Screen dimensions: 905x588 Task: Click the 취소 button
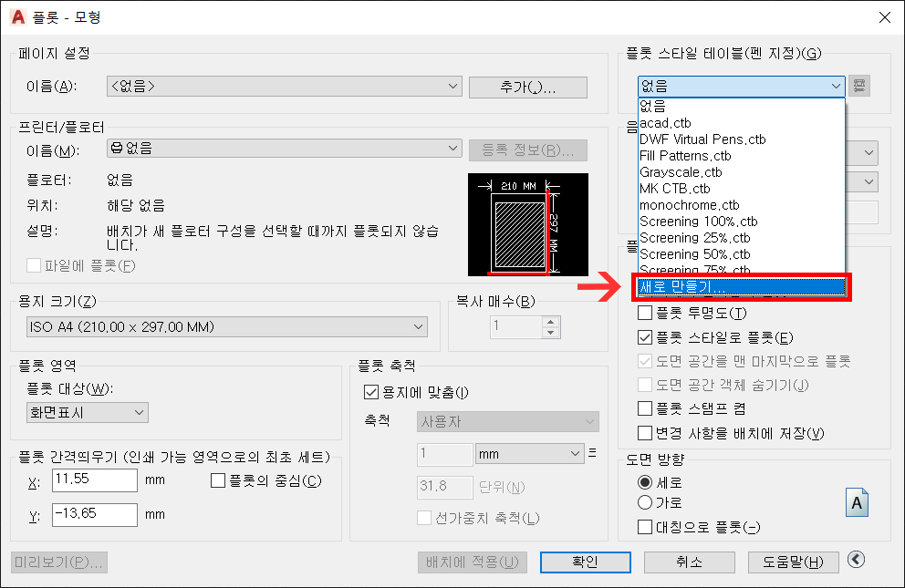[x=690, y=562]
